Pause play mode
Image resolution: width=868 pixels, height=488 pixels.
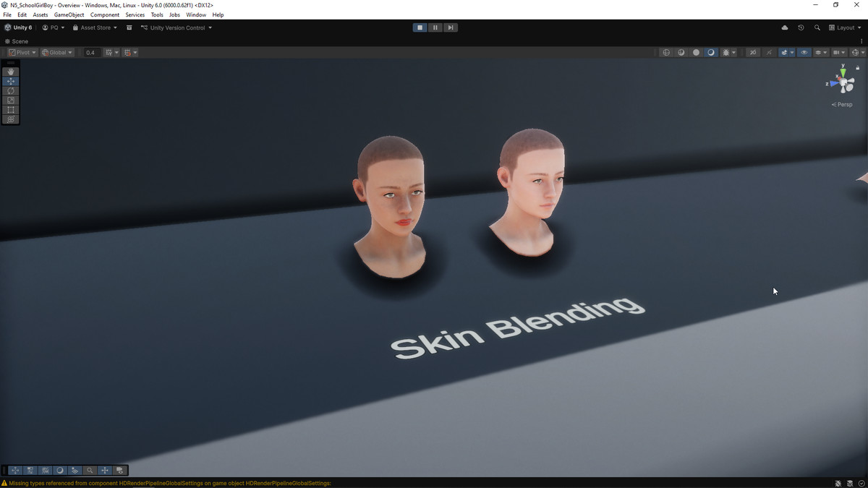[x=435, y=27]
